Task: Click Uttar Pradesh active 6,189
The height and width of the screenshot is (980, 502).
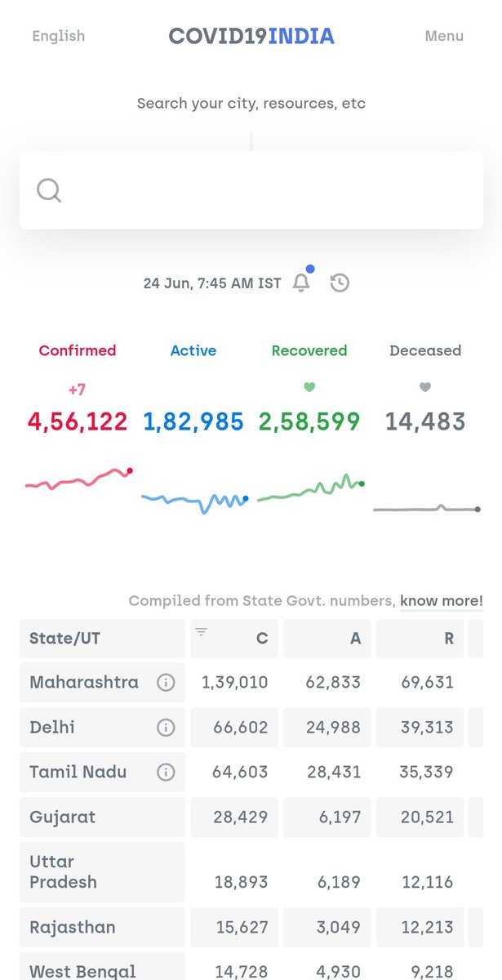Action: tap(340, 882)
